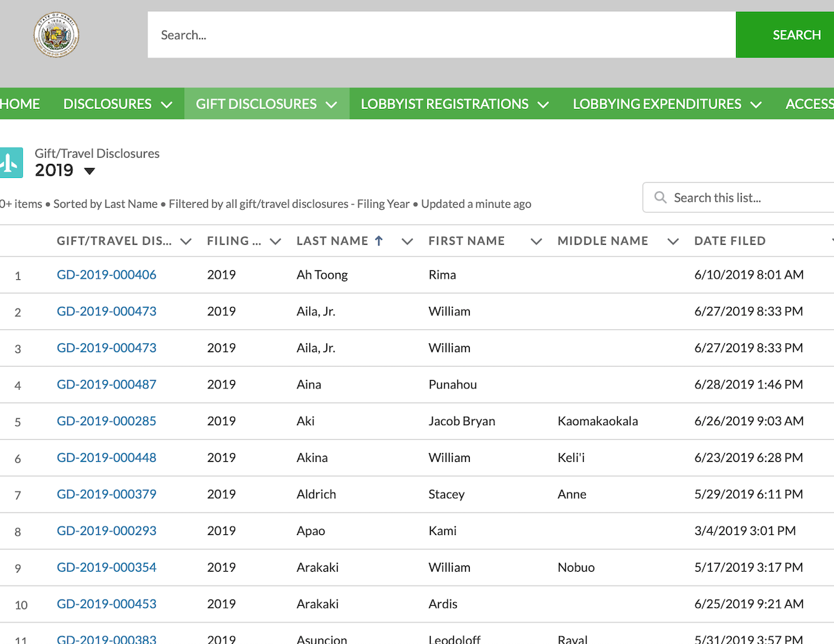The image size is (834, 644).
Task: Click the airplane Gift/Travel Disclosures icon
Action: point(9,163)
